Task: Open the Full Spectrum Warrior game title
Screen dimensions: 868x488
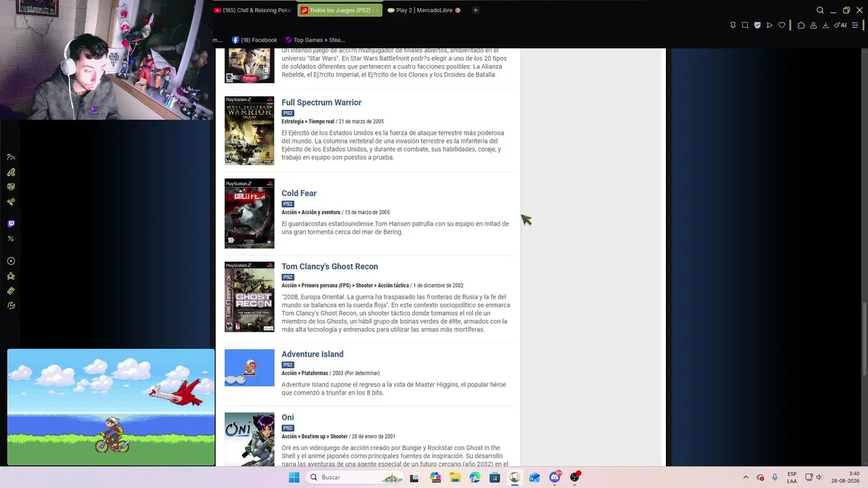Action: point(321,102)
